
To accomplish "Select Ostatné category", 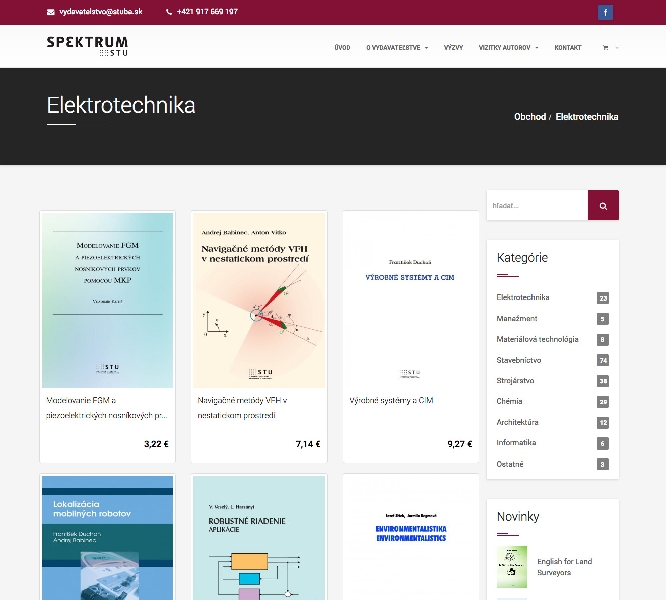I will point(510,464).
